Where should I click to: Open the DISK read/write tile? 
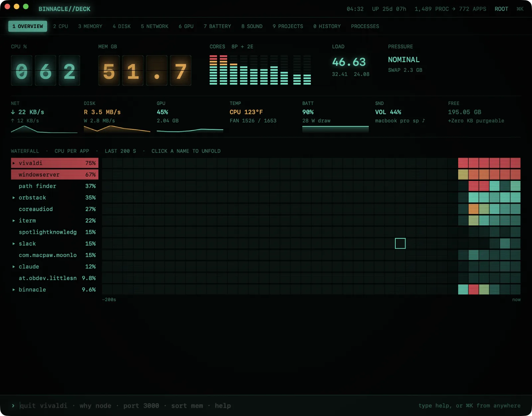[x=117, y=117]
